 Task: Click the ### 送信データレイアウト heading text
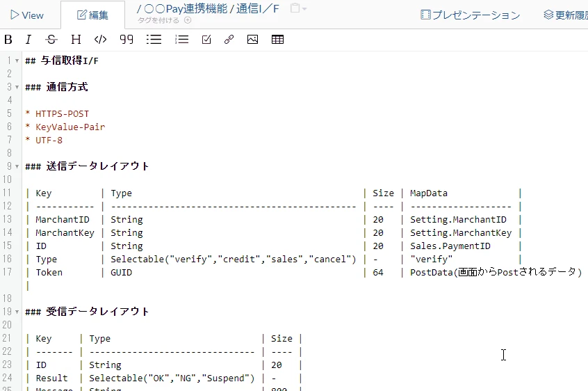(87, 166)
